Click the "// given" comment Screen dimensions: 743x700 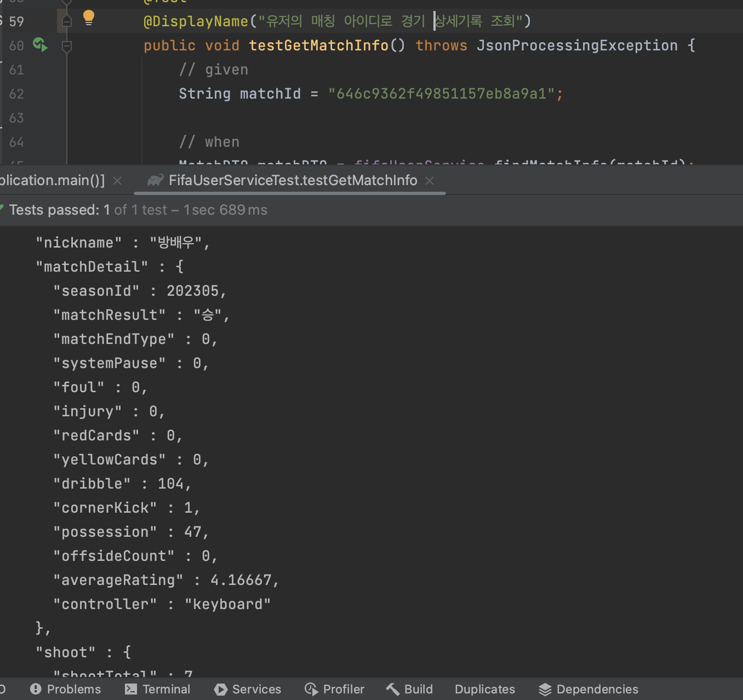[214, 70]
